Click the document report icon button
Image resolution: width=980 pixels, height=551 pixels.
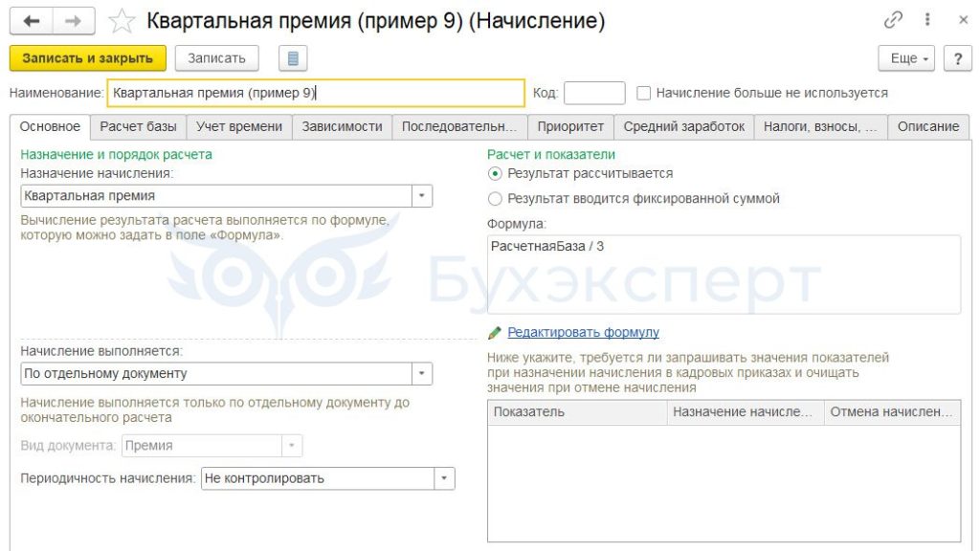tap(293, 58)
